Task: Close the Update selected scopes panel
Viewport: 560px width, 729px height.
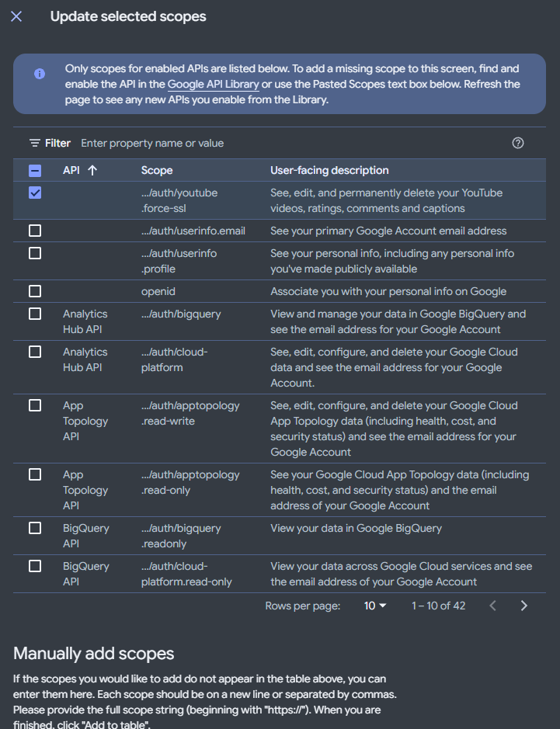Action: coord(16,17)
